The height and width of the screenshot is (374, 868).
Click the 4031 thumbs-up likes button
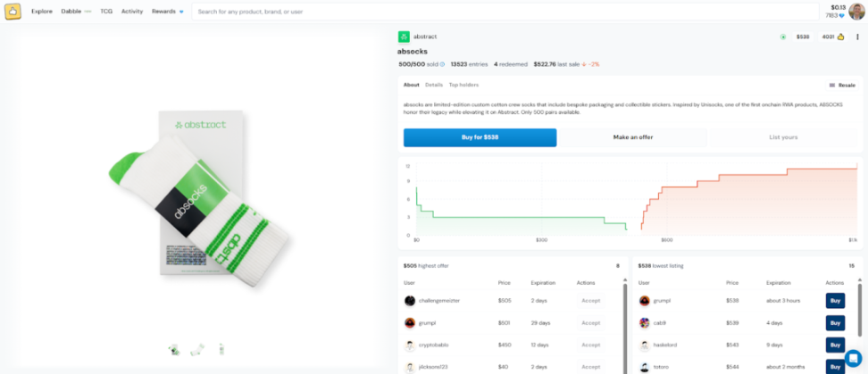tap(832, 37)
